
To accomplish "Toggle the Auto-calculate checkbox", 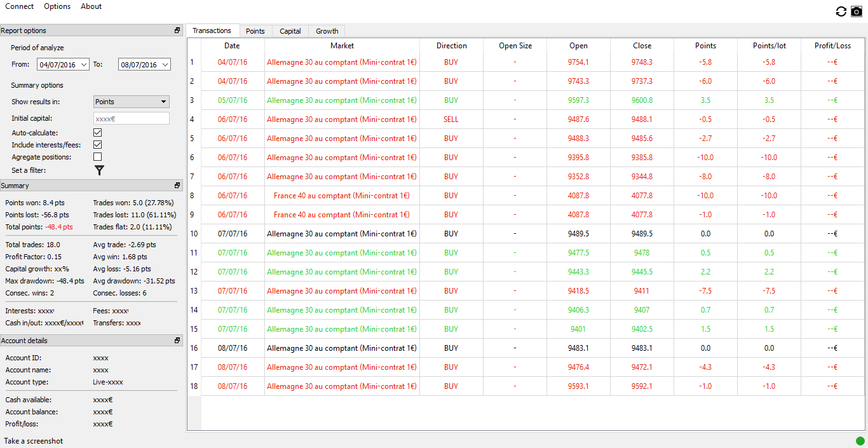I will coord(98,133).
